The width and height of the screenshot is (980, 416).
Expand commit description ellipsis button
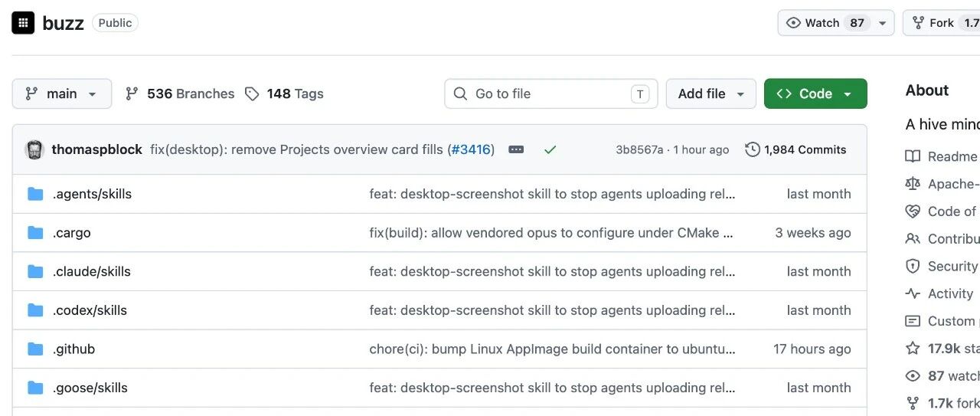coord(516,149)
